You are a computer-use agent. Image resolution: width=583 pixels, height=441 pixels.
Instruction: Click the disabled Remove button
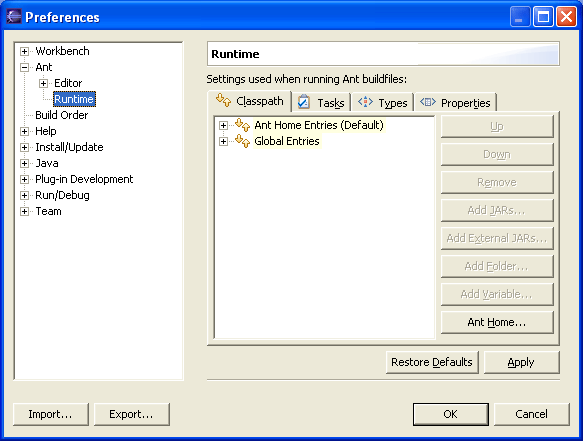click(x=497, y=182)
